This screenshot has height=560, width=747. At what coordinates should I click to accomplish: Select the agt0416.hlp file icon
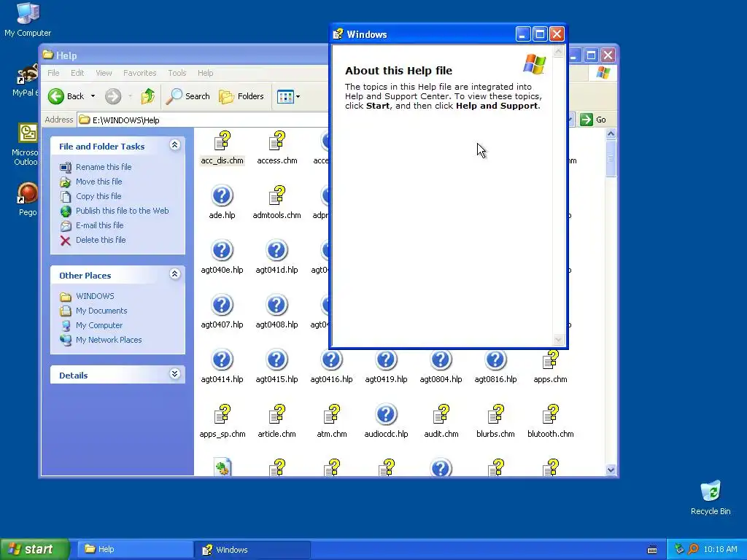click(x=332, y=360)
